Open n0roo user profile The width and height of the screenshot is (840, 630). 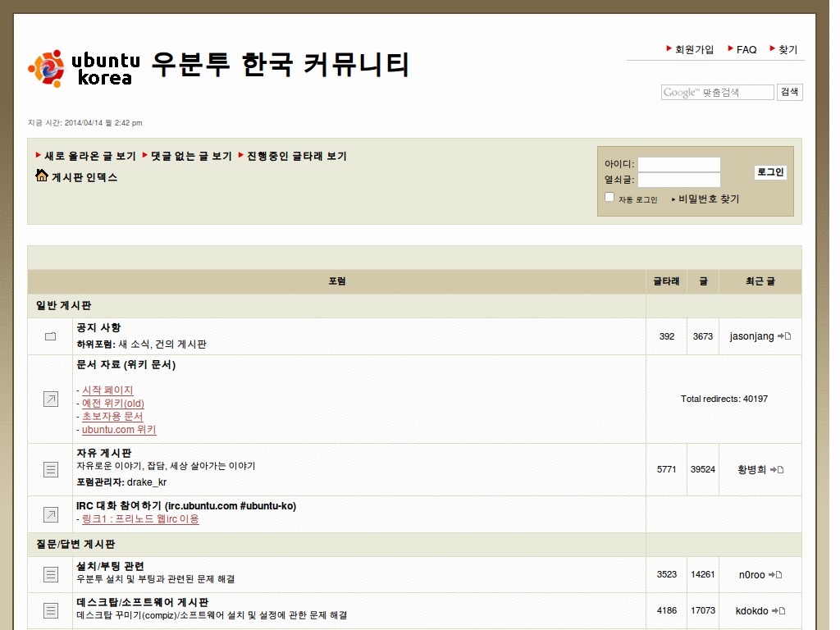pyautogui.click(x=751, y=575)
